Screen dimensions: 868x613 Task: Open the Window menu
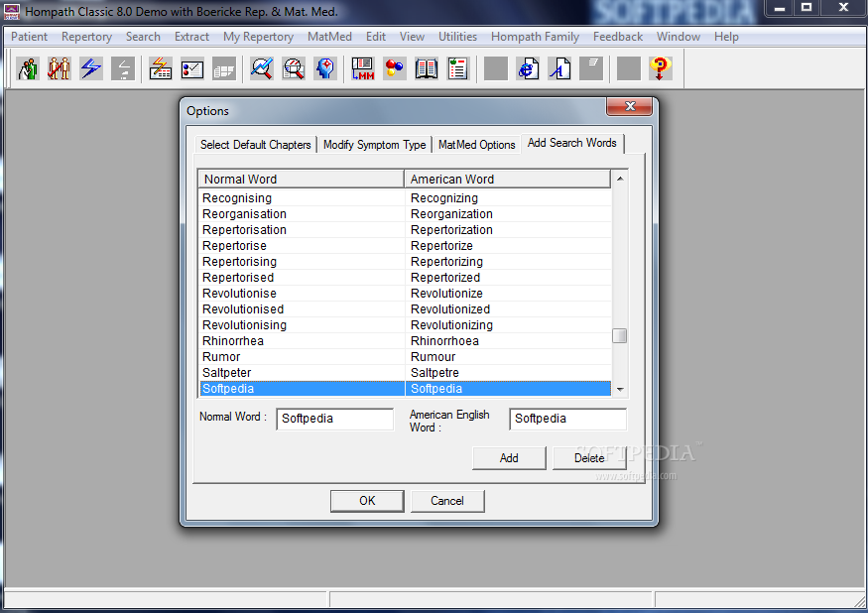[x=679, y=37]
